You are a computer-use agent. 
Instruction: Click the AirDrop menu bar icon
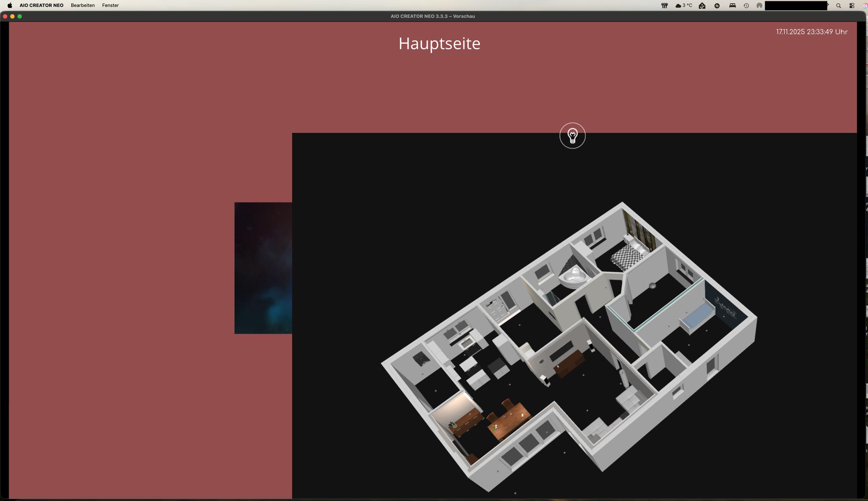tap(759, 5)
